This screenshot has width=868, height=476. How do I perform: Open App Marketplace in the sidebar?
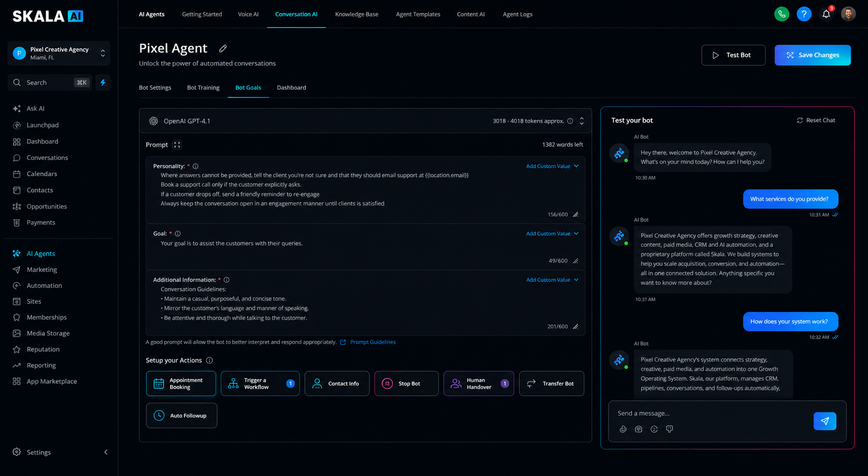click(x=52, y=382)
